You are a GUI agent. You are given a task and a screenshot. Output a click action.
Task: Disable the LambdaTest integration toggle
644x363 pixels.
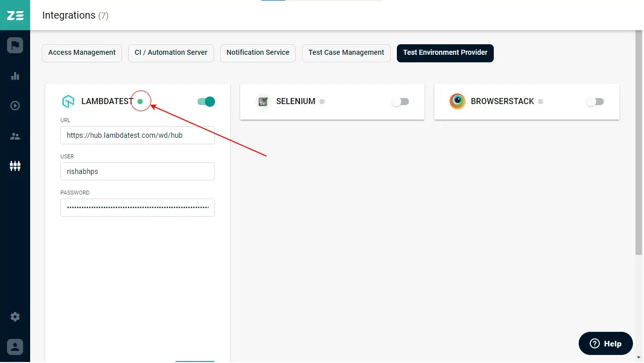[205, 101]
